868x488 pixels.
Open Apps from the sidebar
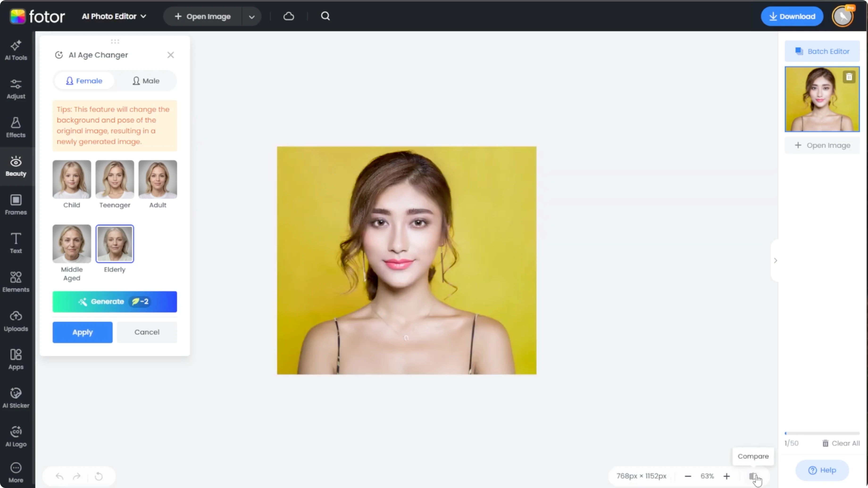tap(16, 360)
